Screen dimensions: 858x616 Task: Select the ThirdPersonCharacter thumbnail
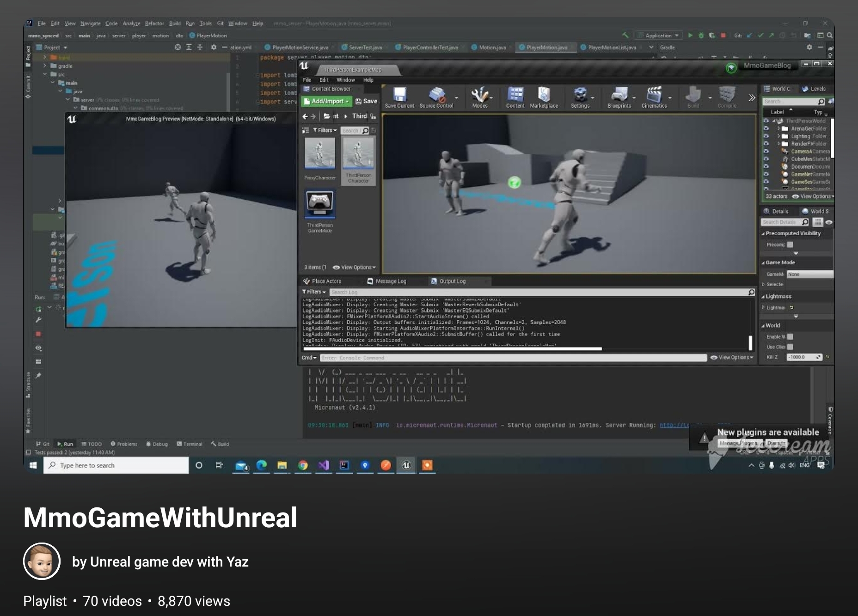358,161
